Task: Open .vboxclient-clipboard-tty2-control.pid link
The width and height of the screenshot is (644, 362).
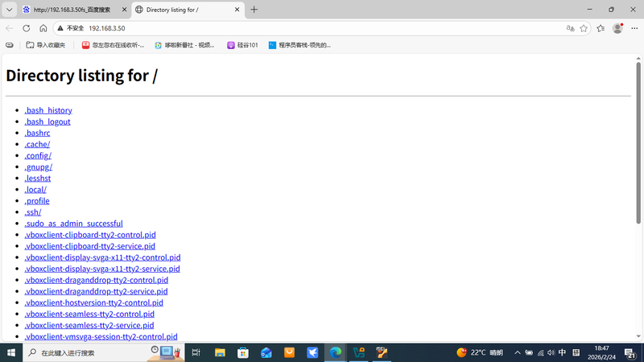Action: 90,235
